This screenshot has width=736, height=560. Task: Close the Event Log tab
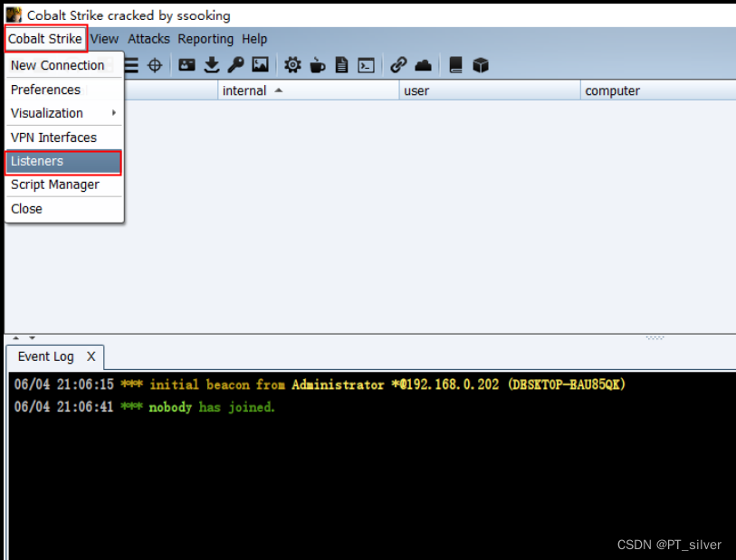[x=91, y=357]
